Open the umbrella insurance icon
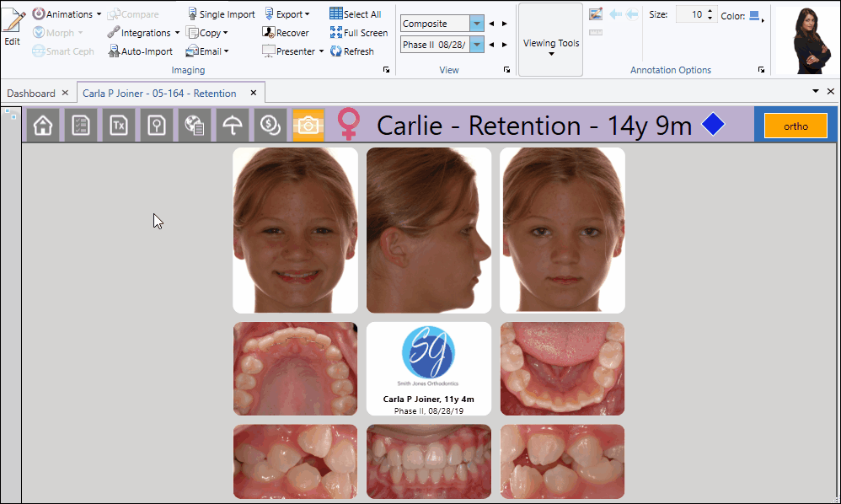 tap(232, 126)
